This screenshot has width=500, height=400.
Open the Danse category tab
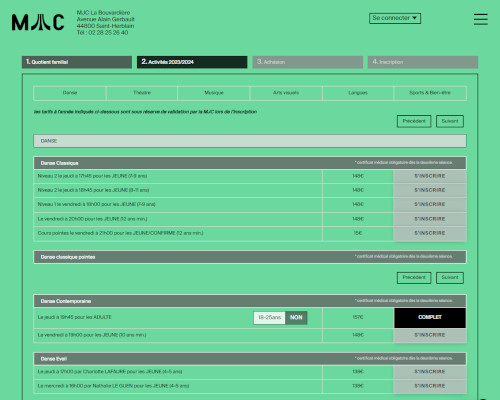click(70, 93)
